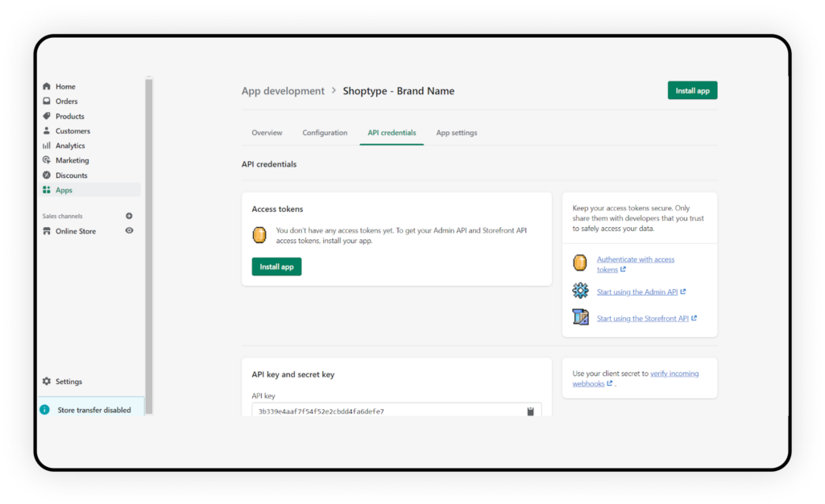Click the Orders inbox icon

(x=47, y=101)
